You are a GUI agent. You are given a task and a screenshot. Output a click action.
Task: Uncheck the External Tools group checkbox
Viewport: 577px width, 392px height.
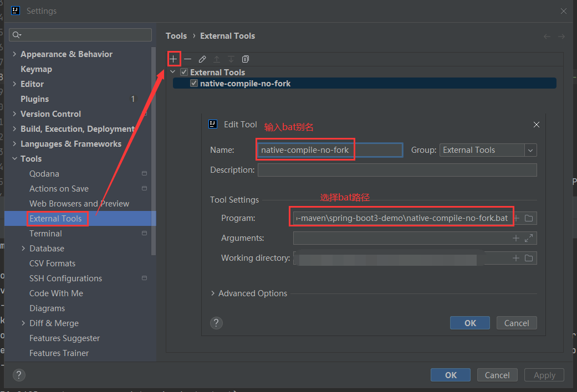click(x=184, y=72)
